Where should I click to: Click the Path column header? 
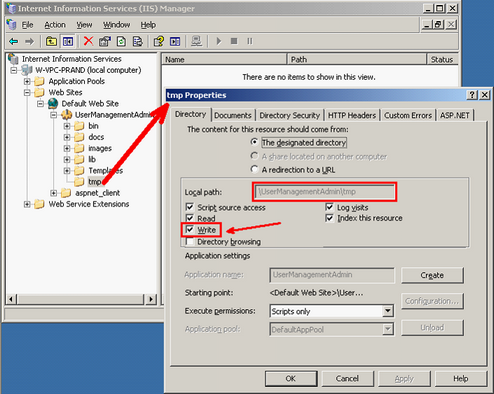(x=357, y=59)
